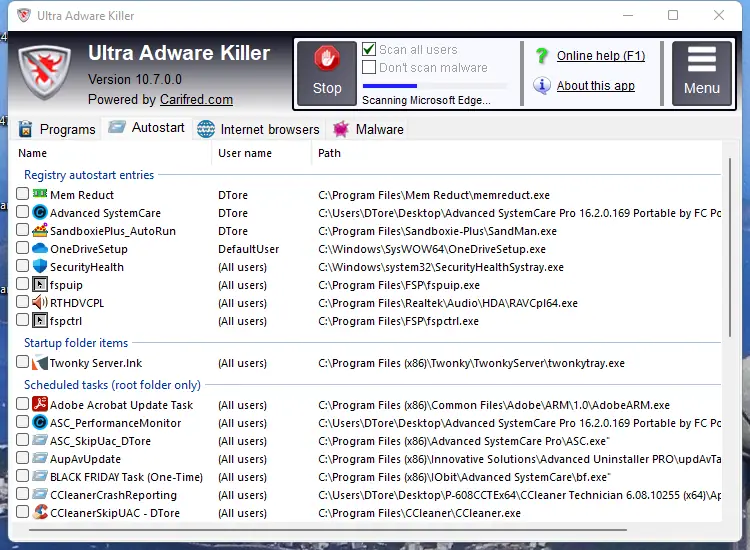
Task: Click DefaultUser in User name column
Action: [248, 249]
